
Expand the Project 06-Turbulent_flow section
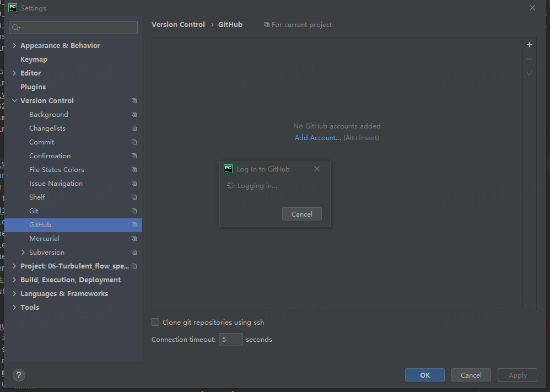click(x=14, y=266)
